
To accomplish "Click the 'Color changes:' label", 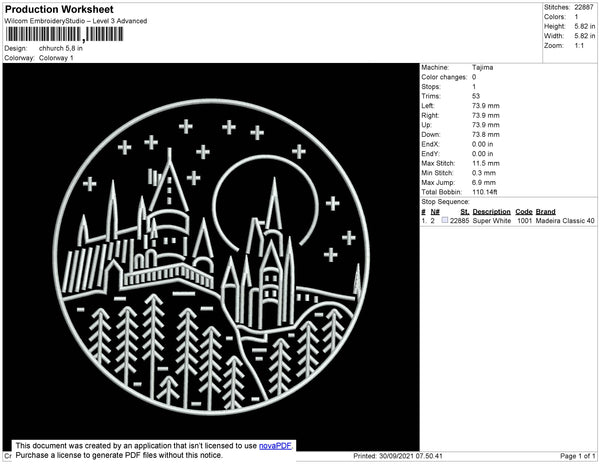I will coord(444,77).
